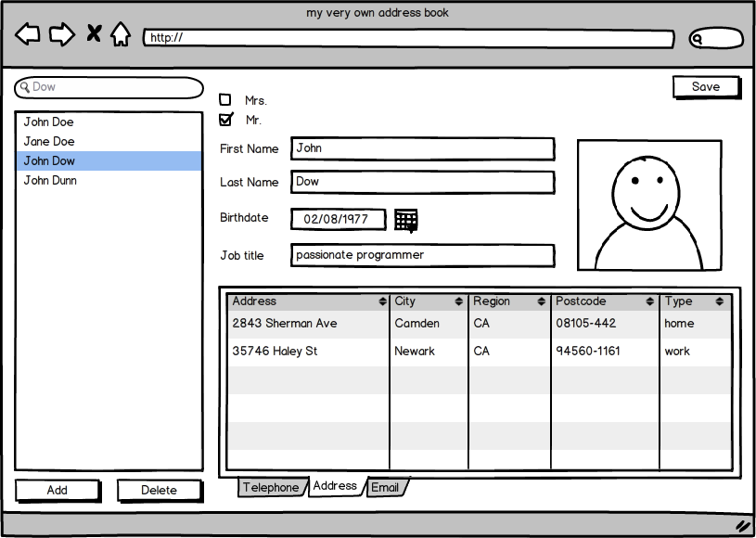Screen dimensions: 756x538
Task: Click the Delete button
Action: (x=159, y=491)
